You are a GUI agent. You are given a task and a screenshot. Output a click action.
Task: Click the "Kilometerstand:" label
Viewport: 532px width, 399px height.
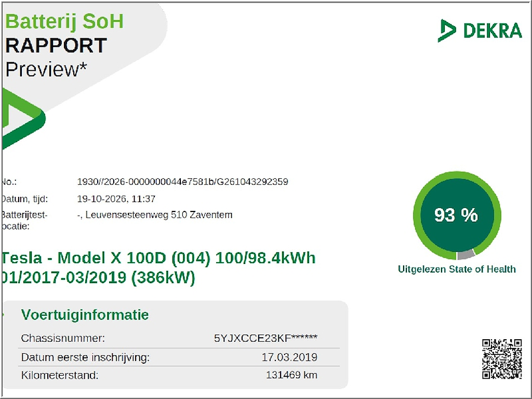(60, 375)
